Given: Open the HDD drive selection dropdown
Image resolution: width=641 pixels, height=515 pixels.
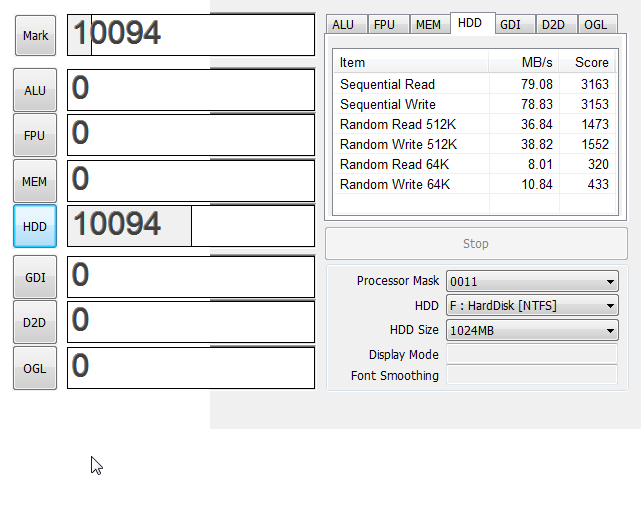Looking at the screenshot, I should tap(532, 305).
